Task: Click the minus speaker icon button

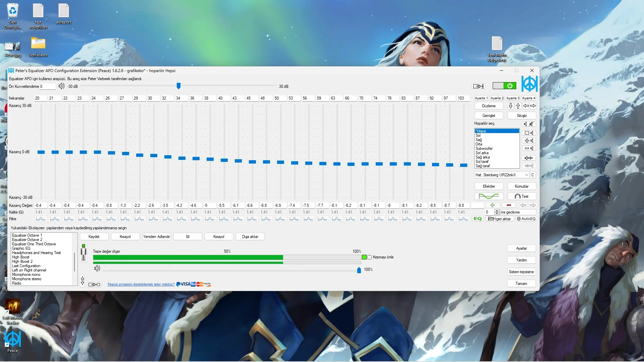Action: point(529,148)
